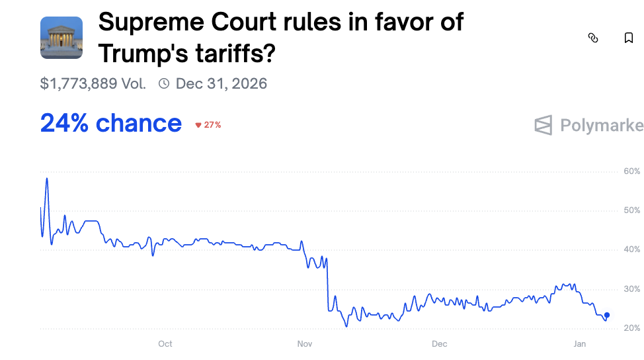644x360 pixels.
Task: Click the 40% y-axis label
Action: coord(631,249)
